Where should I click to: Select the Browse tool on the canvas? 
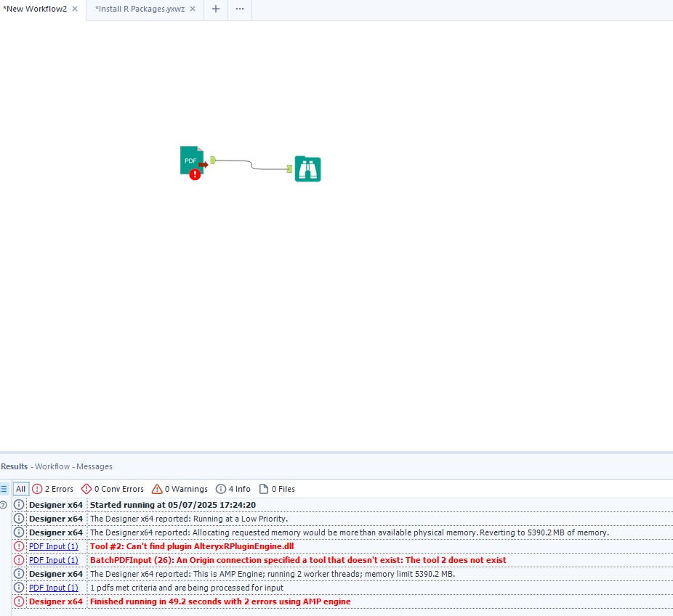(307, 169)
